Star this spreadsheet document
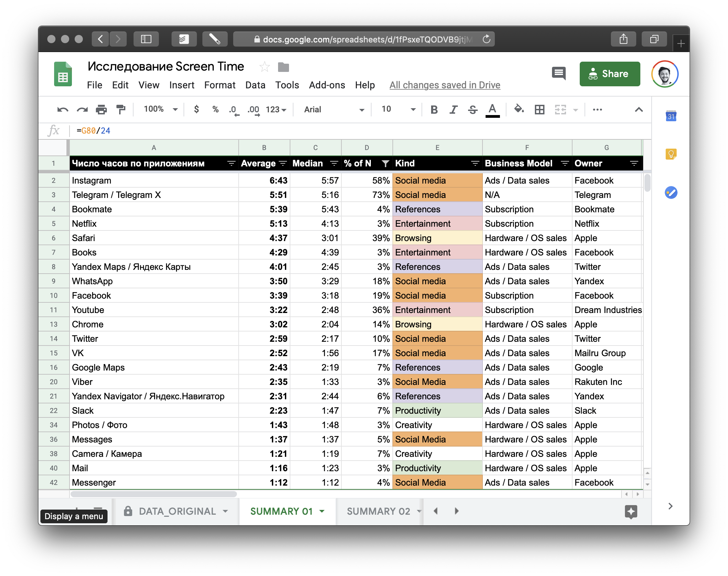This screenshot has width=728, height=576. click(264, 67)
